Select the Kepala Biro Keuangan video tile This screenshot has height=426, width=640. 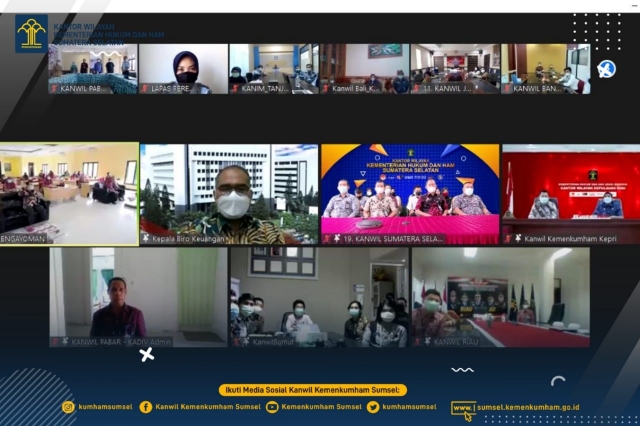229,193
